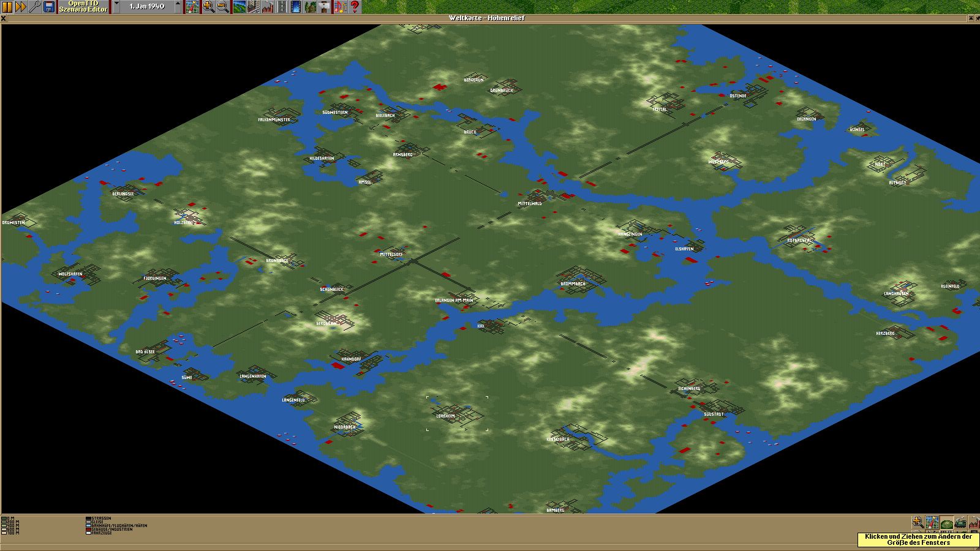Open the plant trees tool
Screen dimensions: 980x551
pyautogui.click(x=311, y=7)
